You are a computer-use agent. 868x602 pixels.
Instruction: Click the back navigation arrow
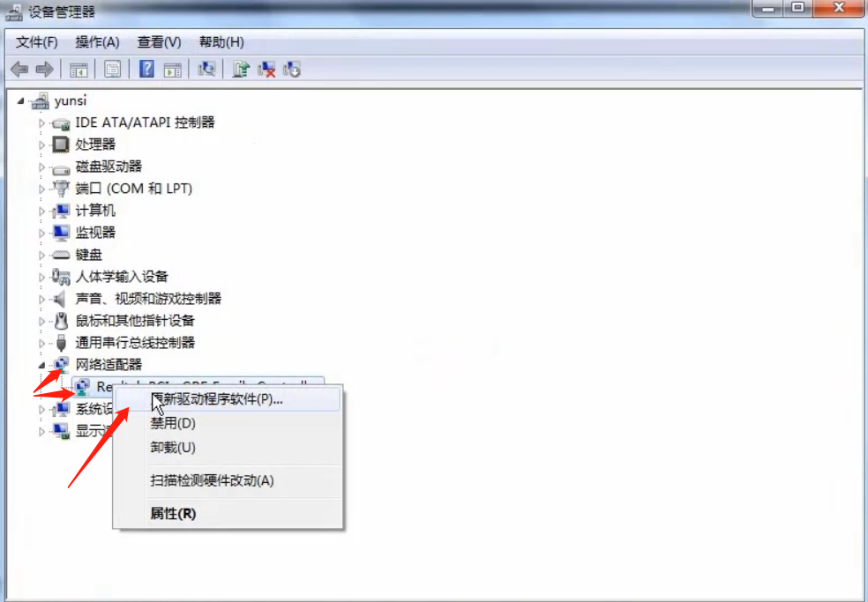click(19, 69)
